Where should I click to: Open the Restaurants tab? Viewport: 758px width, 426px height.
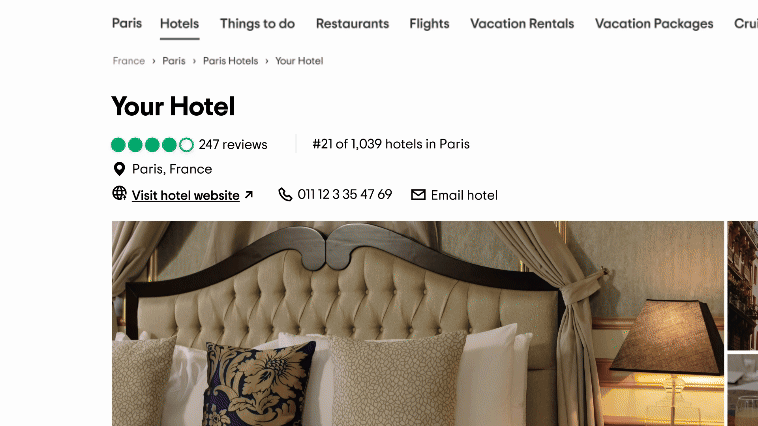352,24
